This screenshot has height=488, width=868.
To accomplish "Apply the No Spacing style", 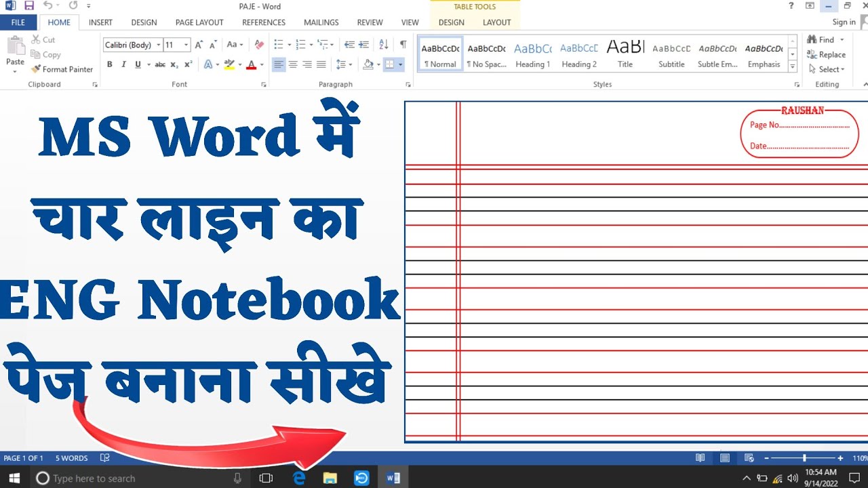I will [x=486, y=55].
